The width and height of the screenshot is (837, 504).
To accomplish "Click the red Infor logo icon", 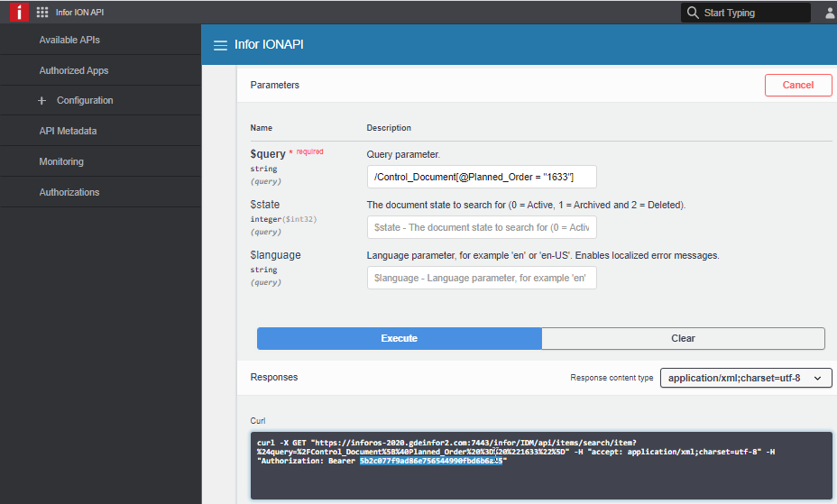I will pos(19,12).
